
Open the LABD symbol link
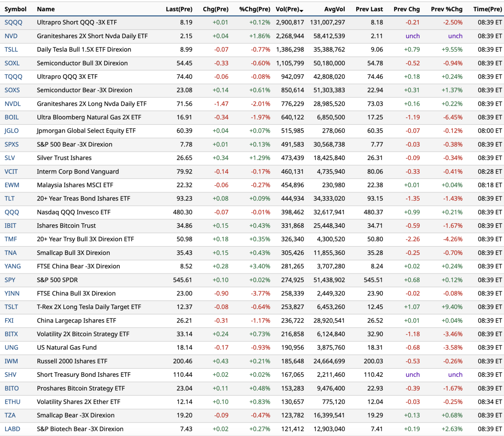pyautogui.click(x=12, y=429)
